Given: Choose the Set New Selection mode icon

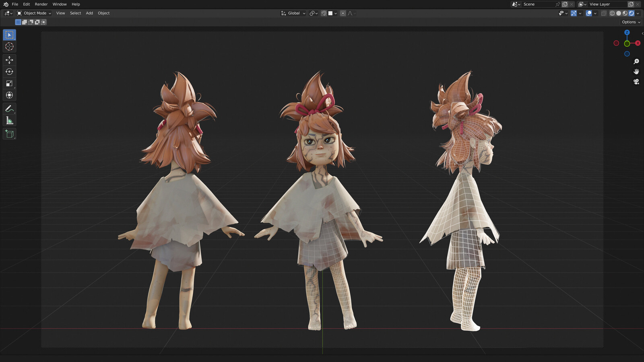Looking at the screenshot, I should [18, 22].
